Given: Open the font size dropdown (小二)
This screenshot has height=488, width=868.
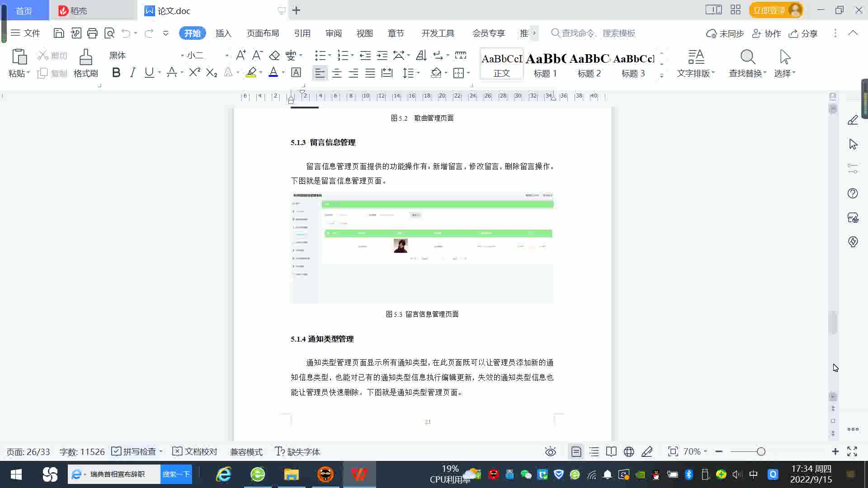Looking at the screenshot, I should (226, 56).
